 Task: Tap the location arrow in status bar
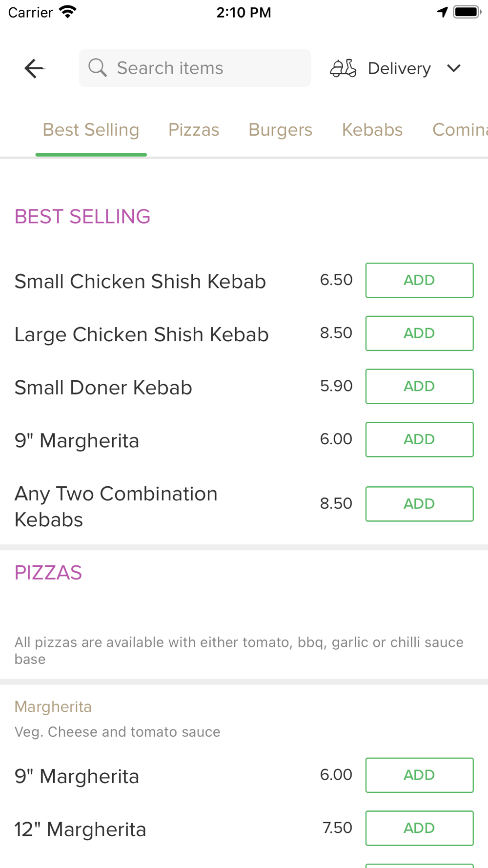(442, 12)
